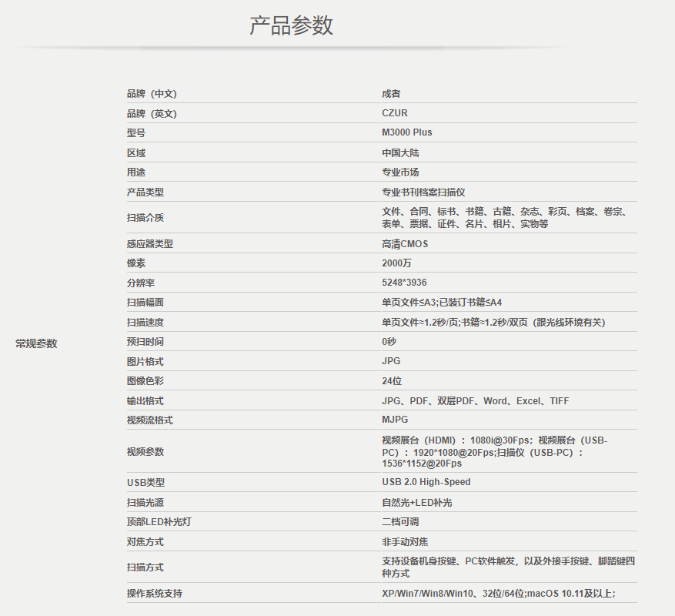Click the 产品参数 page title
This screenshot has height=616, width=675.
point(291,25)
